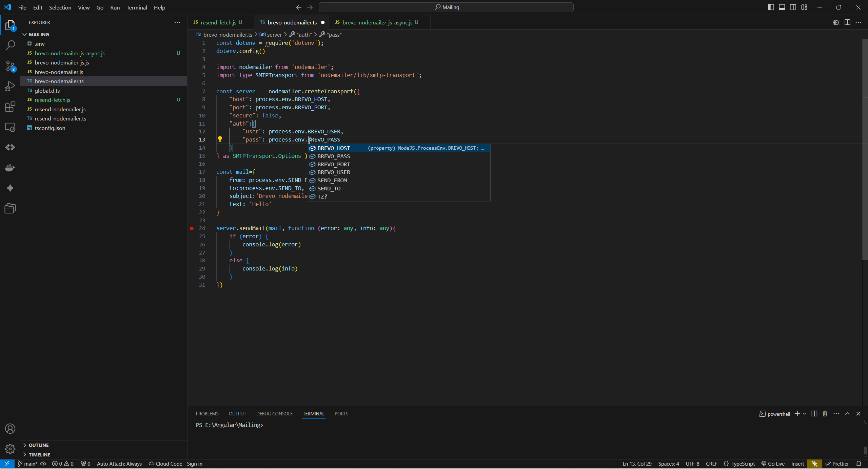Toggle primary side bar visibility
Screen dimensions: 868x469
click(x=771, y=7)
